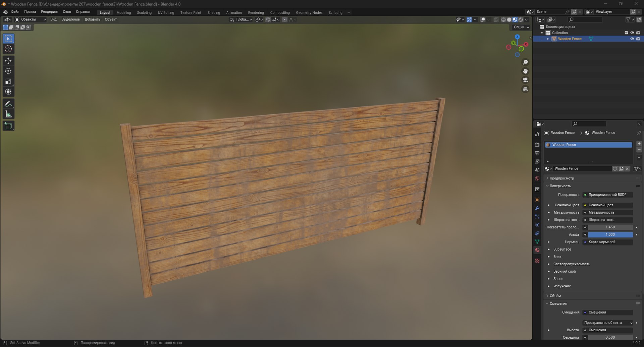
Task: Click the zoom magnifier viewport icon
Action: (525, 62)
